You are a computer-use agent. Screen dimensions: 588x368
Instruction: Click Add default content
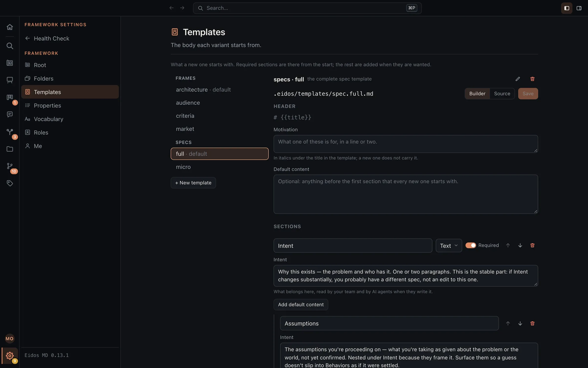pyautogui.click(x=301, y=304)
